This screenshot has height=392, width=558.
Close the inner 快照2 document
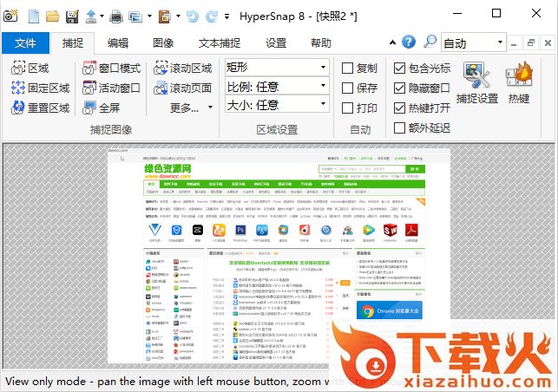[x=548, y=43]
